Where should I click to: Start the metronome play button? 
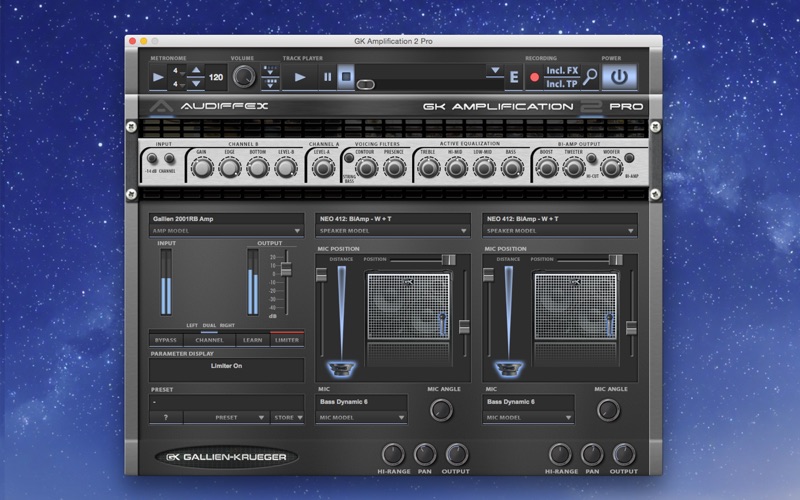[159, 76]
